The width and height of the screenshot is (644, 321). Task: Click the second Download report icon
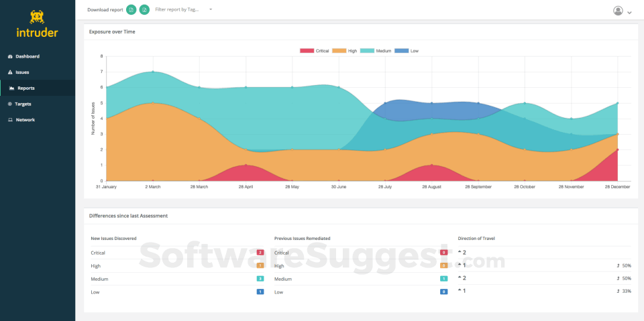click(144, 10)
